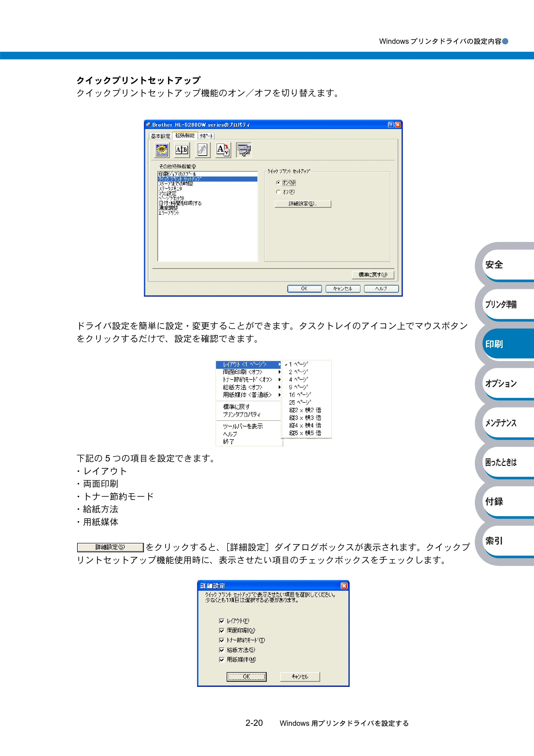This screenshot has width=534, height=756.
Task: Select 縦5 x 横5 倍 layout option
Action: click(307, 433)
